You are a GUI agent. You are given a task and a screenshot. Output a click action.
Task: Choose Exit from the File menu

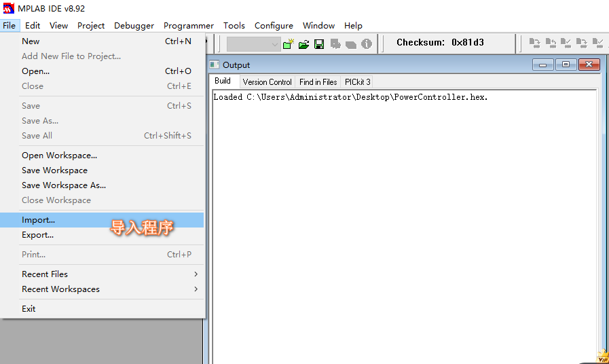coord(103,309)
